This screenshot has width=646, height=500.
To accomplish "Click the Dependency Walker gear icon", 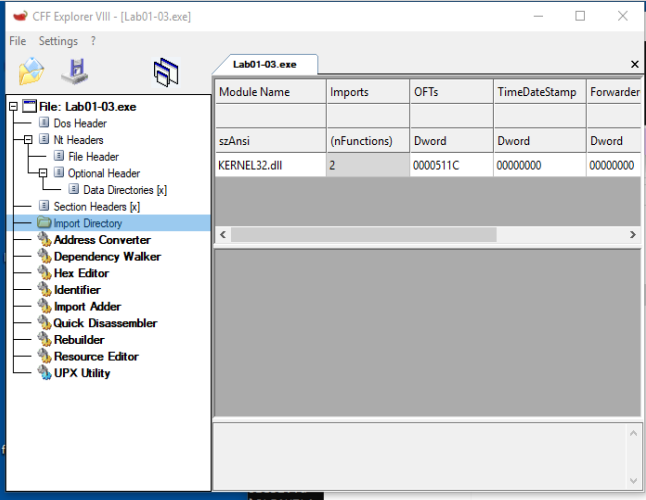I will click(44, 256).
